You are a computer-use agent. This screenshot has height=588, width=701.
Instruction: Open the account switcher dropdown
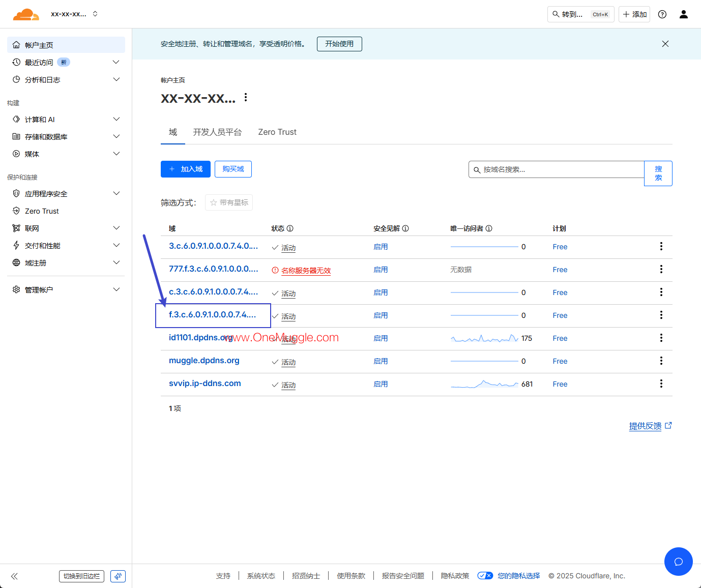[74, 14]
